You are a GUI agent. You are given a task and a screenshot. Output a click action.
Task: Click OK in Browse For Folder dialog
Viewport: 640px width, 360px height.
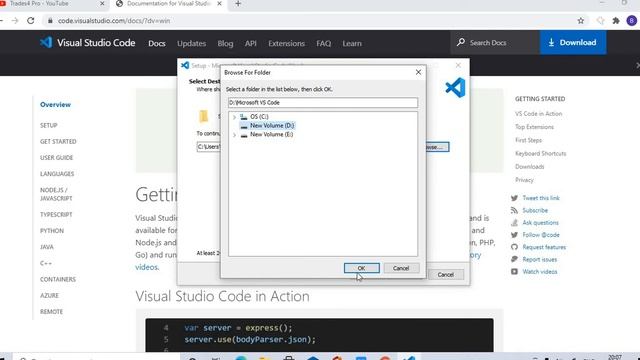pyautogui.click(x=362, y=268)
